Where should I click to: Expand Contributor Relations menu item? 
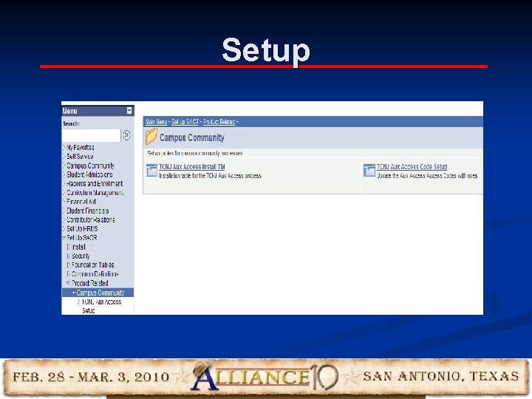(90, 220)
